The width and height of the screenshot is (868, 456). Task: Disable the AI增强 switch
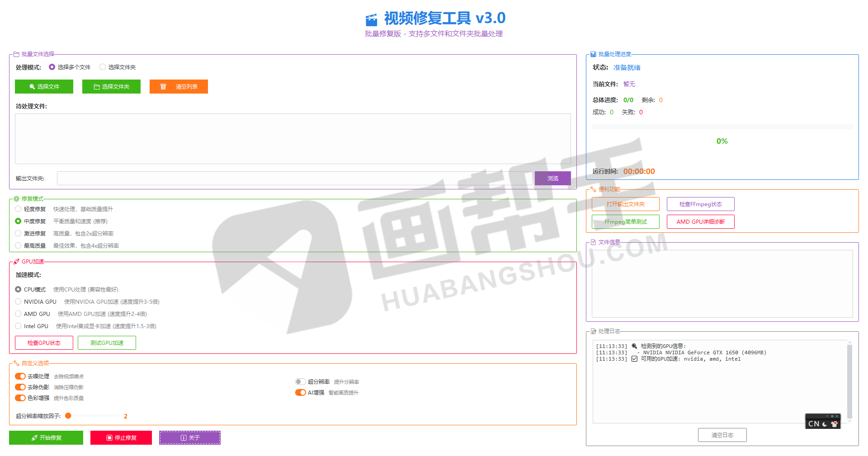pyautogui.click(x=300, y=393)
